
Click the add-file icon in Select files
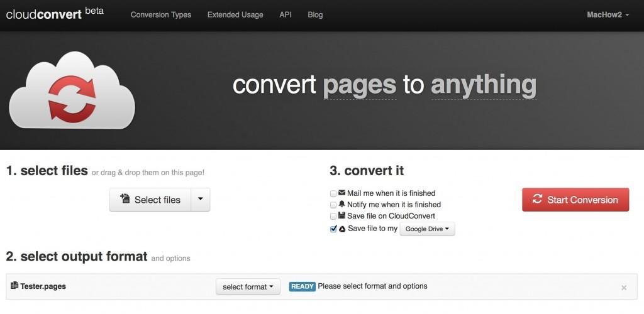pos(125,199)
